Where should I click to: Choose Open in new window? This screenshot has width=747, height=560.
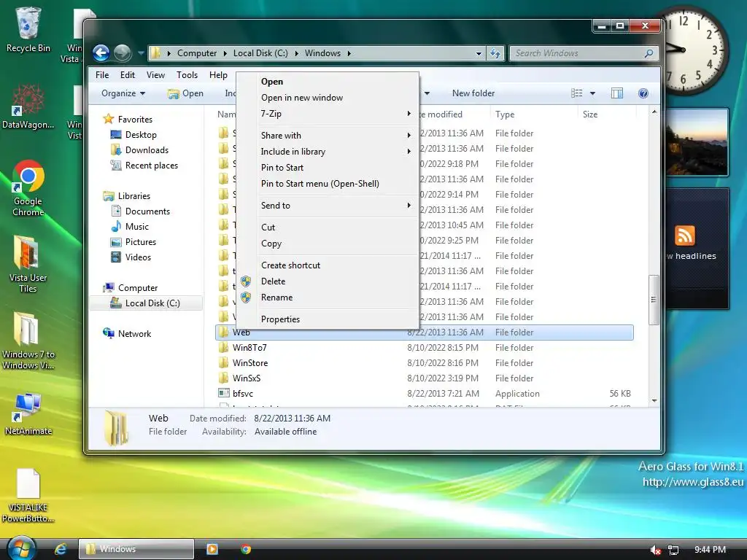(328, 98)
